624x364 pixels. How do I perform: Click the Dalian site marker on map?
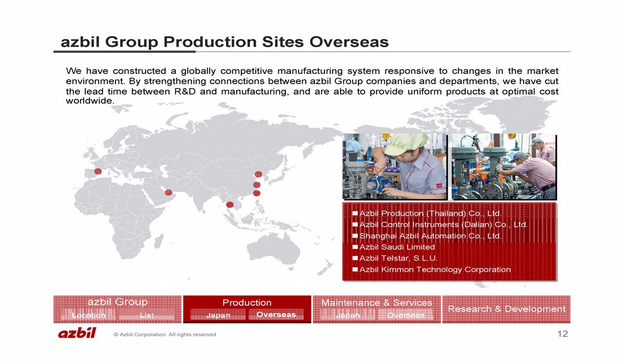[x=258, y=174]
